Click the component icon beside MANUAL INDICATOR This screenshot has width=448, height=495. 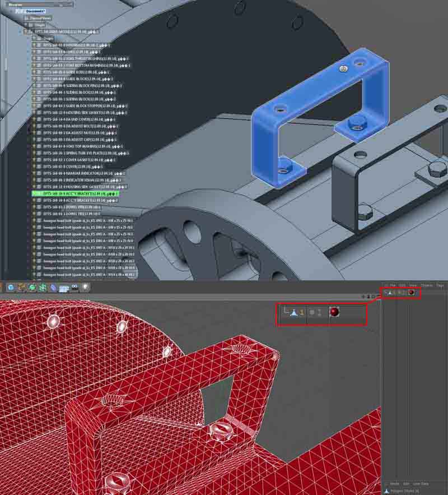[39, 173]
